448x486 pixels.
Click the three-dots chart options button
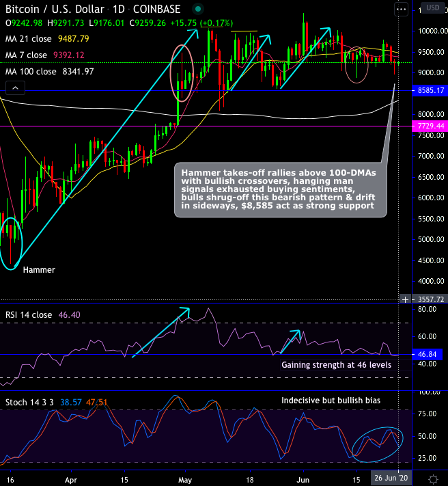click(x=402, y=10)
